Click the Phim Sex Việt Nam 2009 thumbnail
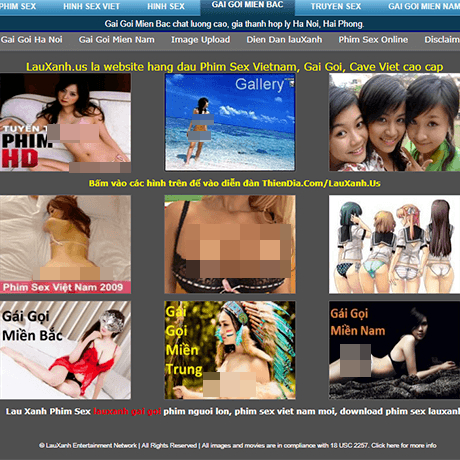This screenshot has width=460, height=460. (x=65, y=244)
